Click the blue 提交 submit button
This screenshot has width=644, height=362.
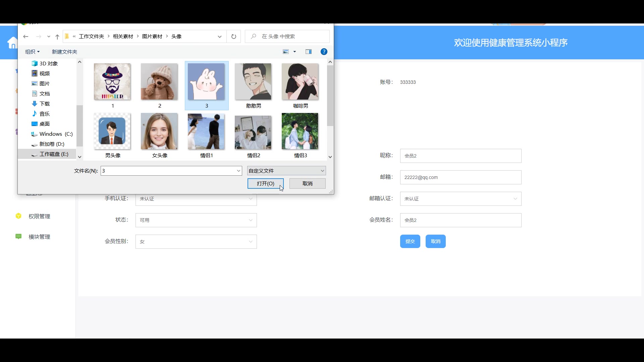point(410,241)
